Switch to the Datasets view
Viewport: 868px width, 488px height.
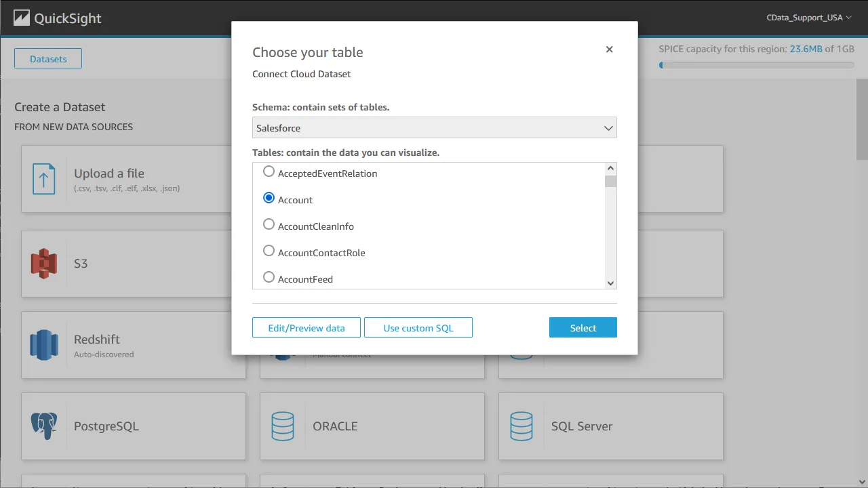pos(47,58)
